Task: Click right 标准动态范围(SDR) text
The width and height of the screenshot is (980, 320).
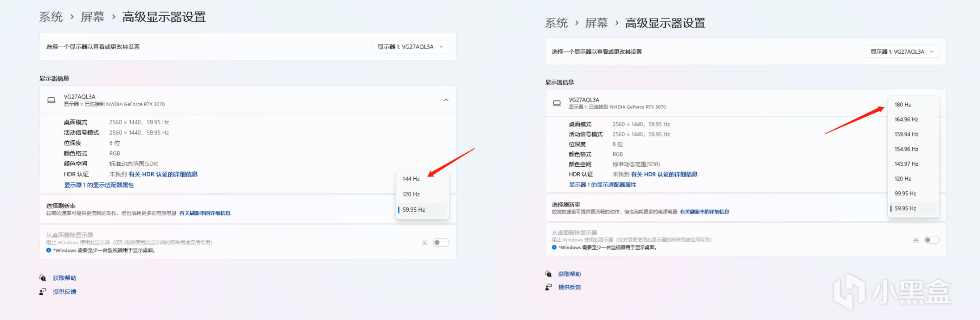Action: coord(636,164)
